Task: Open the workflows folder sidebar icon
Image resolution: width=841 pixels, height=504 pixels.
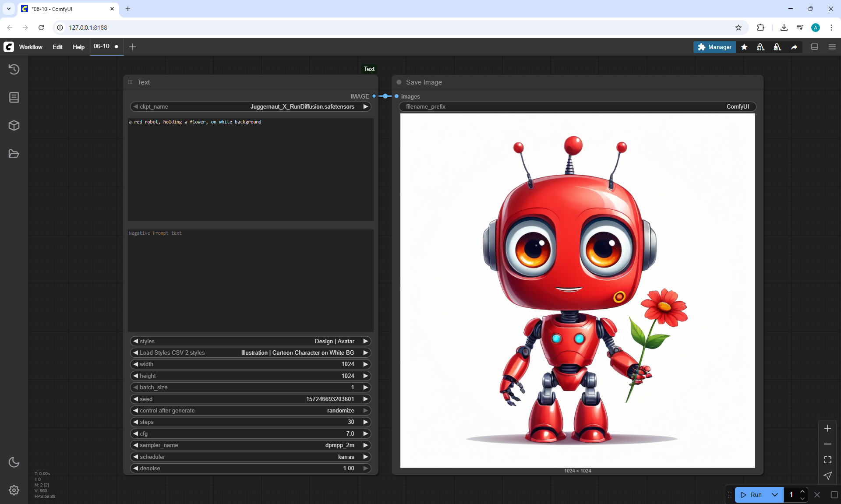Action: (x=14, y=154)
